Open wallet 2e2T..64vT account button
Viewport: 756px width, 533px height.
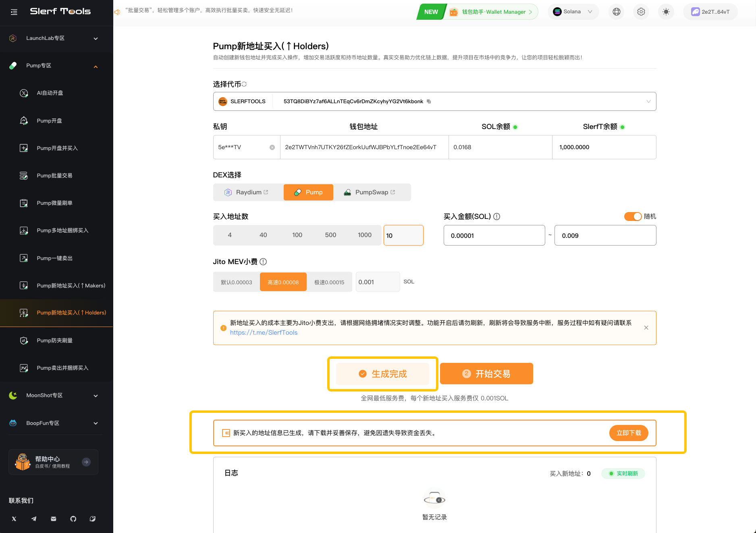(x=710, y=12)
